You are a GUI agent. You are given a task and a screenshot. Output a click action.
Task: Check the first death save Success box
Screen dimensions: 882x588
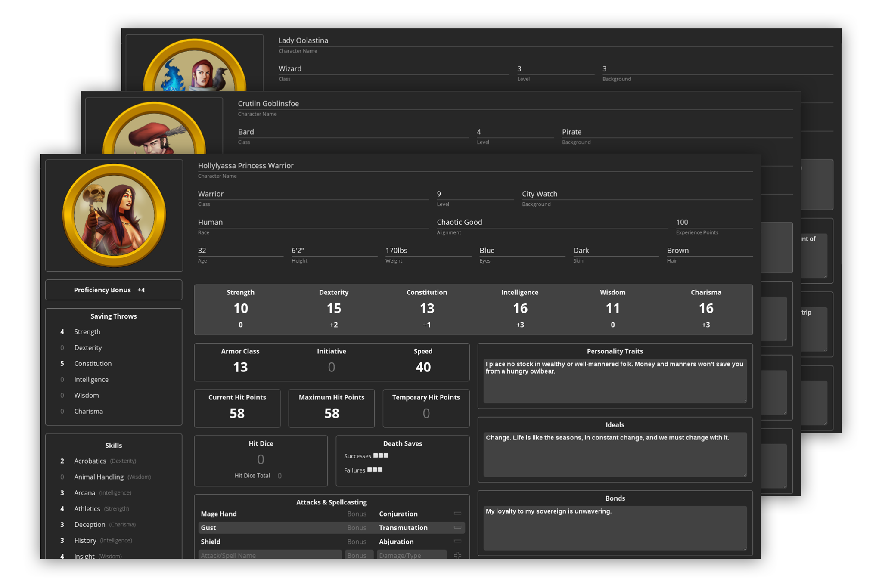pyautogui.click(x=376, y=455)
